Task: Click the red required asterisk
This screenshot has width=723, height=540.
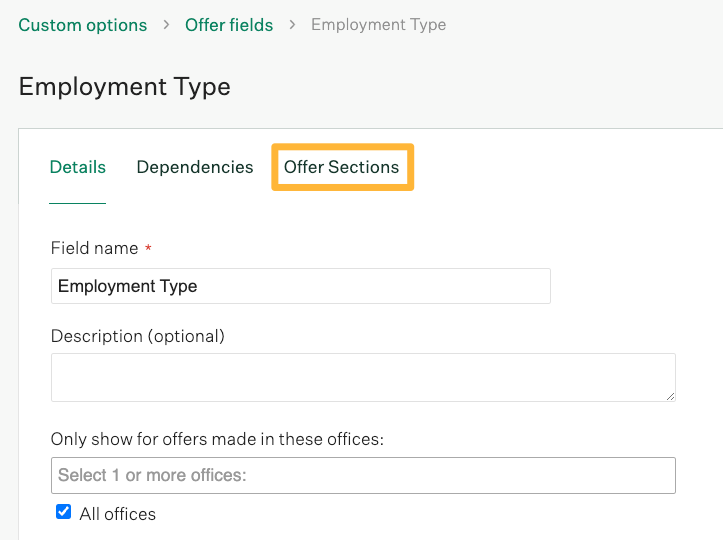Action: click(x=148, y=248)
